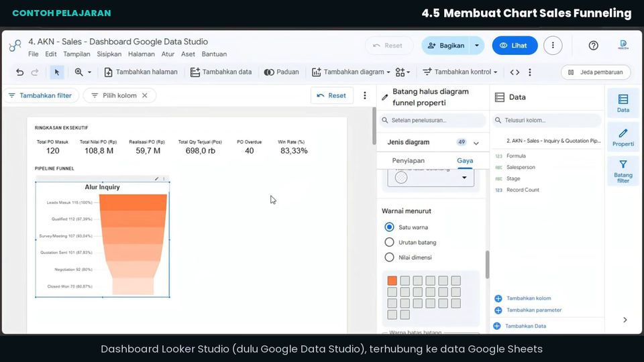This screenshot has height=362, width=644.
Task: Click Tambahkan filter chip
Action: pos(41,96)
